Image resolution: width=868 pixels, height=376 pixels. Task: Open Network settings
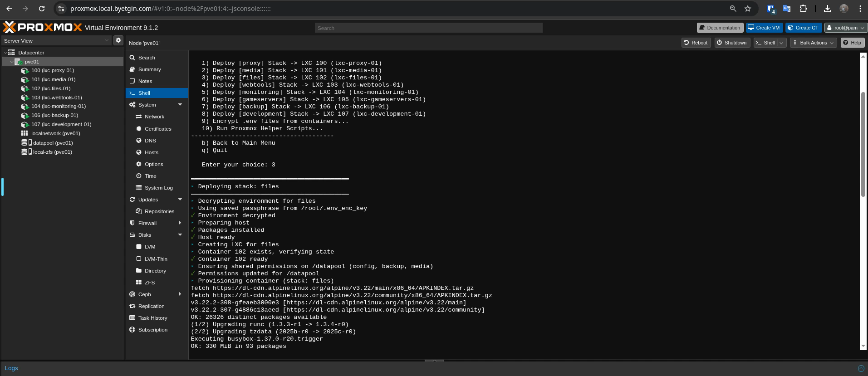click(154, 117)
